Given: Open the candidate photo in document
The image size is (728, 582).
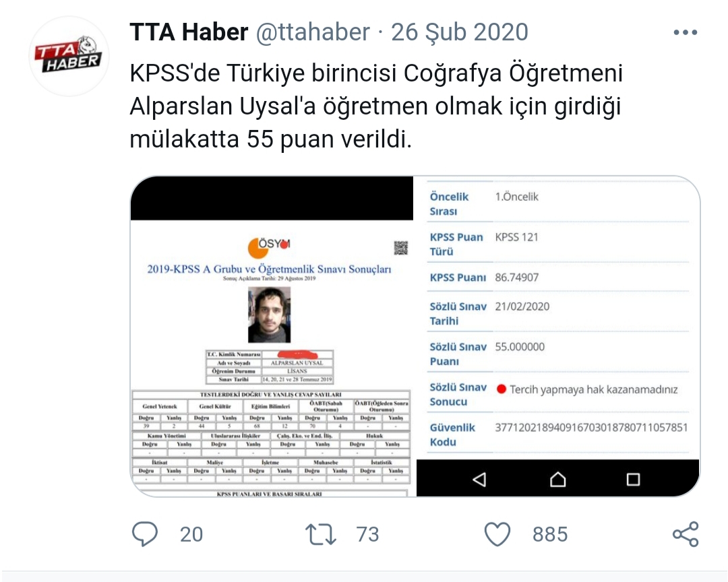Looking at the screenshot, I should (269, 315).
